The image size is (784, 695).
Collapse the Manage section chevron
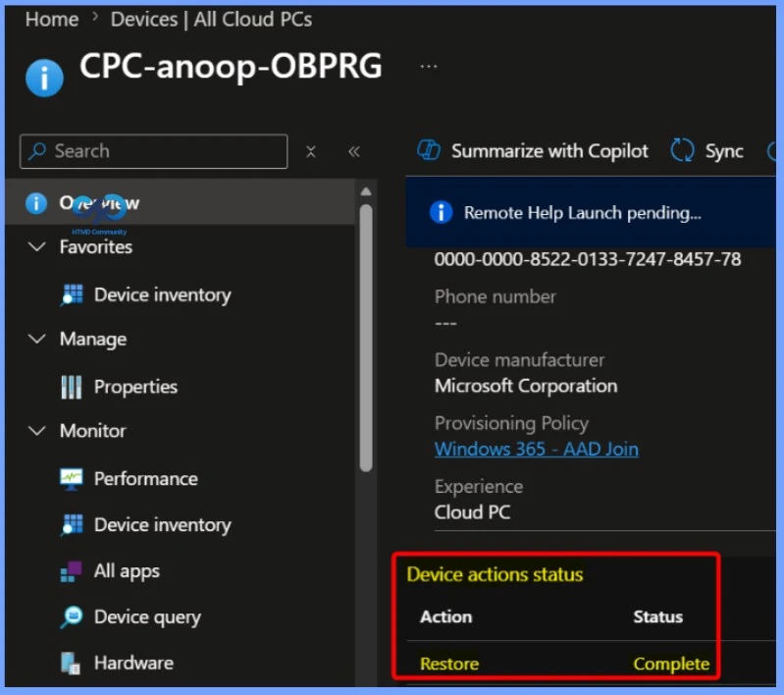pyautogui.click(x=37, y=339)
